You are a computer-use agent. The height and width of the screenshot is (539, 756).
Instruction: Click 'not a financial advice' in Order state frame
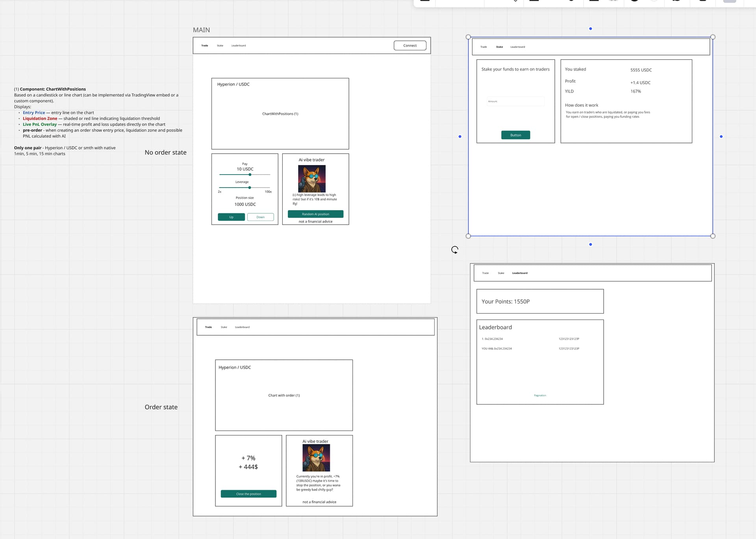[319, 502]
